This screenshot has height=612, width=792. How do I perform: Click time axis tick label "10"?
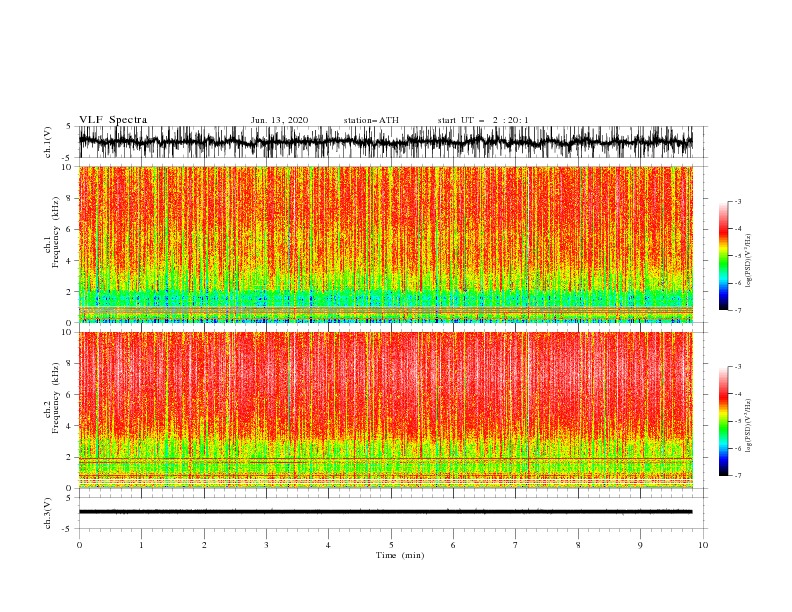pos(703,545)
